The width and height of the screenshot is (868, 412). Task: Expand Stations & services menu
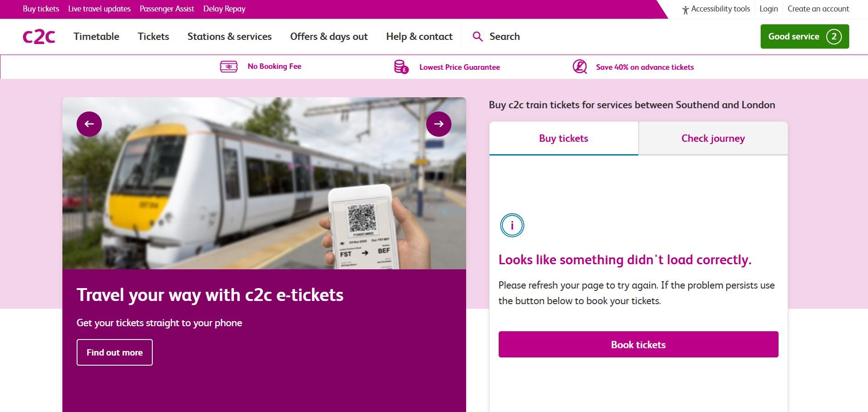point(229,37)
